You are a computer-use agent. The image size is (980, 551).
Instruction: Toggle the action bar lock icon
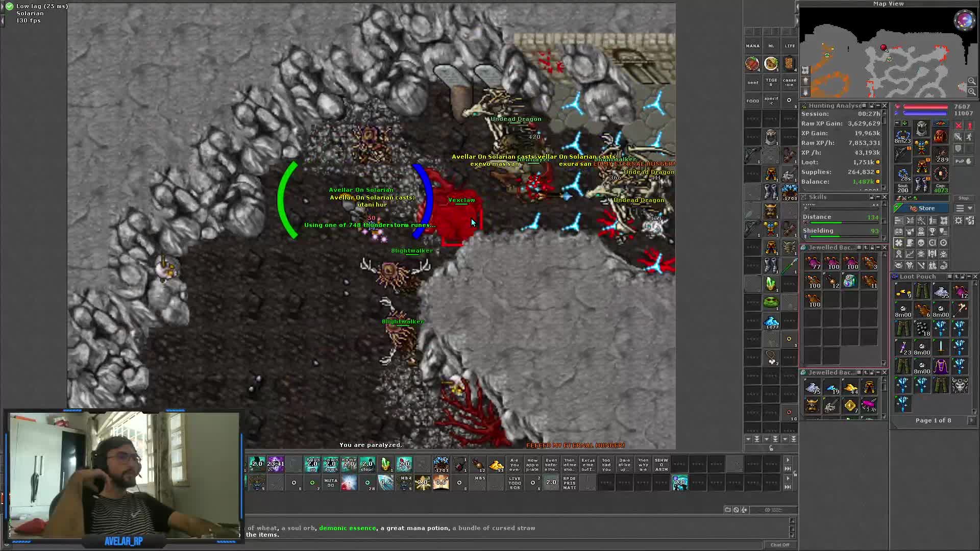click(x=795, y=474)
